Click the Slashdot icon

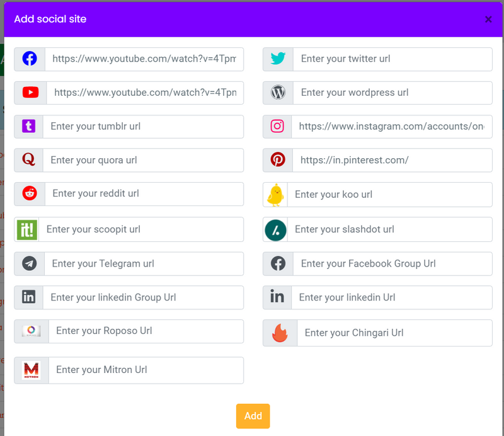[x=275, y=230]
